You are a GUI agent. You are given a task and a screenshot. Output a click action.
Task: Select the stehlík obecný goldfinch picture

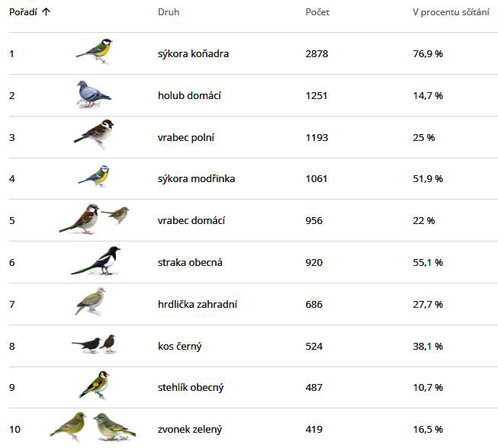(x=94, y=385)
